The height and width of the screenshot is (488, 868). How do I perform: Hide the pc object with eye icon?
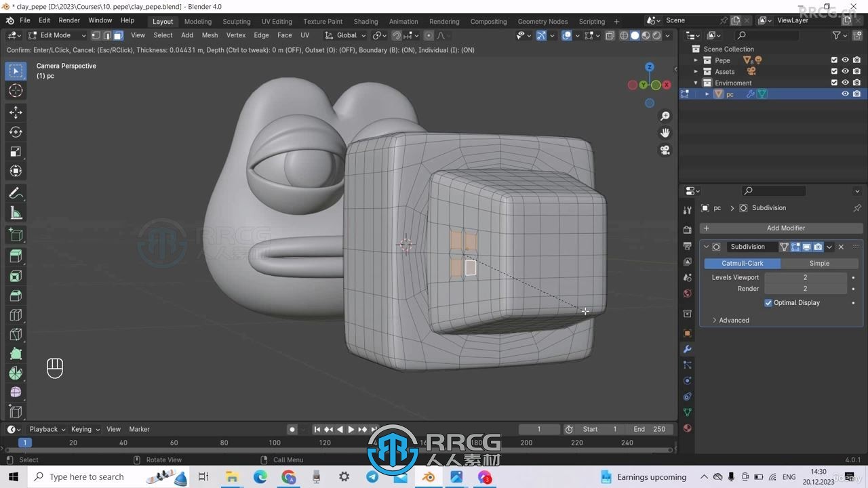pyautogui.click(x=846, y=94)
